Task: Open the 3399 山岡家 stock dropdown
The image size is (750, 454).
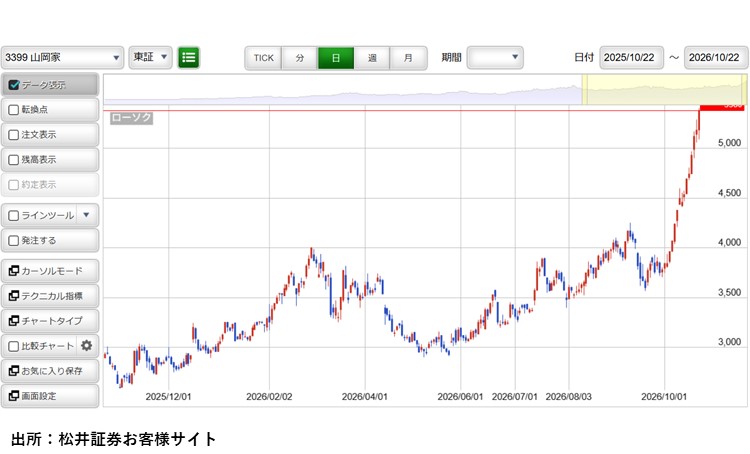Action: (x=62, y=58)
